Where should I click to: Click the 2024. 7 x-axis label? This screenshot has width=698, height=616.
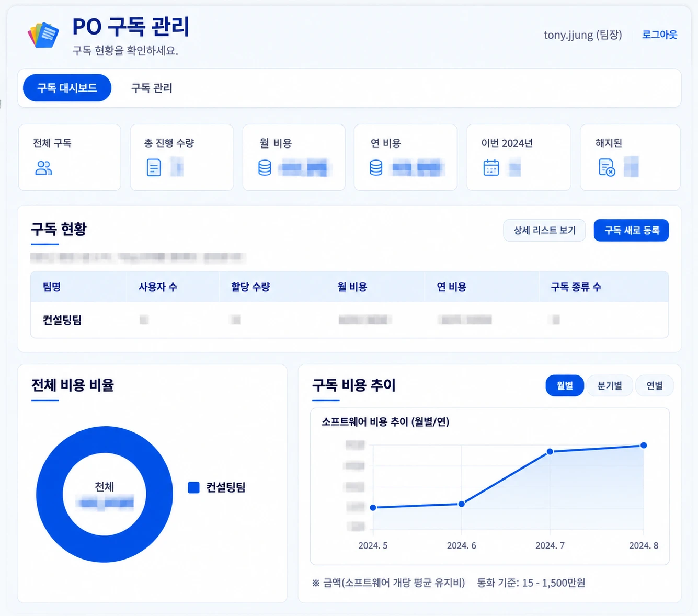(550, 545)
